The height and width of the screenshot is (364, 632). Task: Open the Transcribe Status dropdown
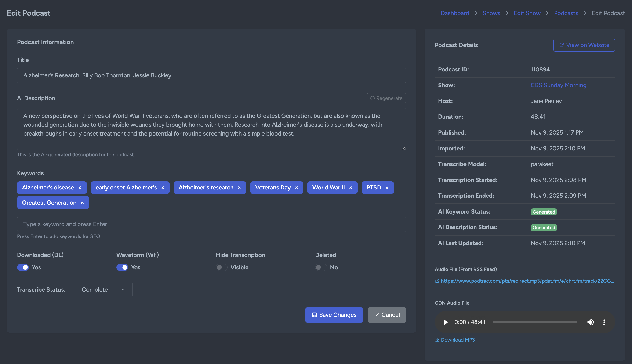104,289
